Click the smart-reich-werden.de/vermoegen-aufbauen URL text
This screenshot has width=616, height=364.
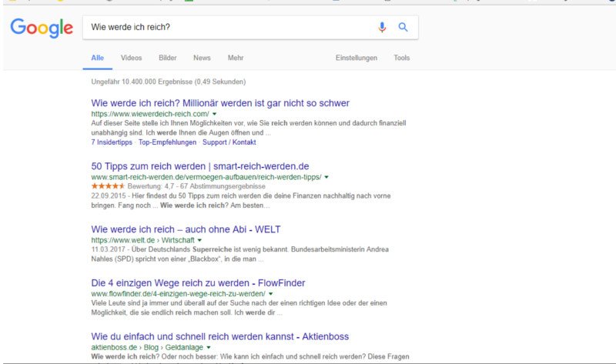206,177
